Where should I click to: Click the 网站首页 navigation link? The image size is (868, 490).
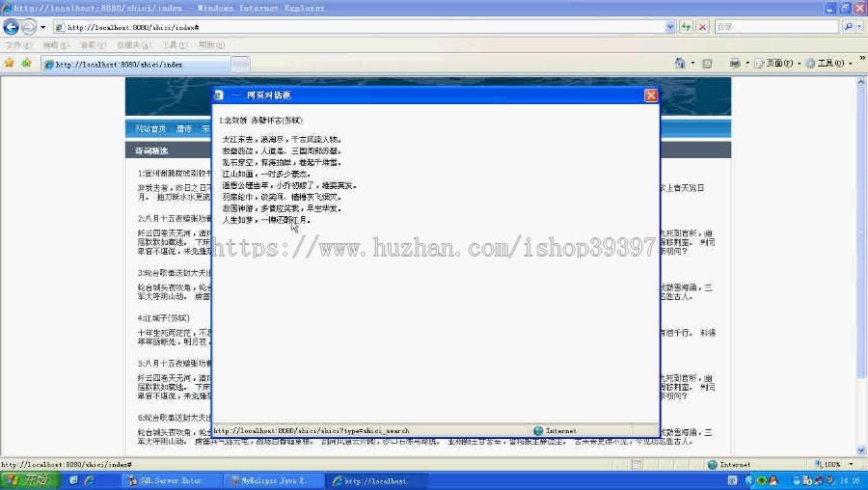pos(150,128)
